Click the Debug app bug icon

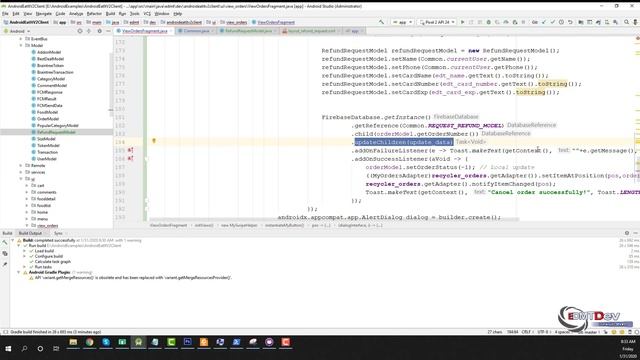tap(489, 22)
